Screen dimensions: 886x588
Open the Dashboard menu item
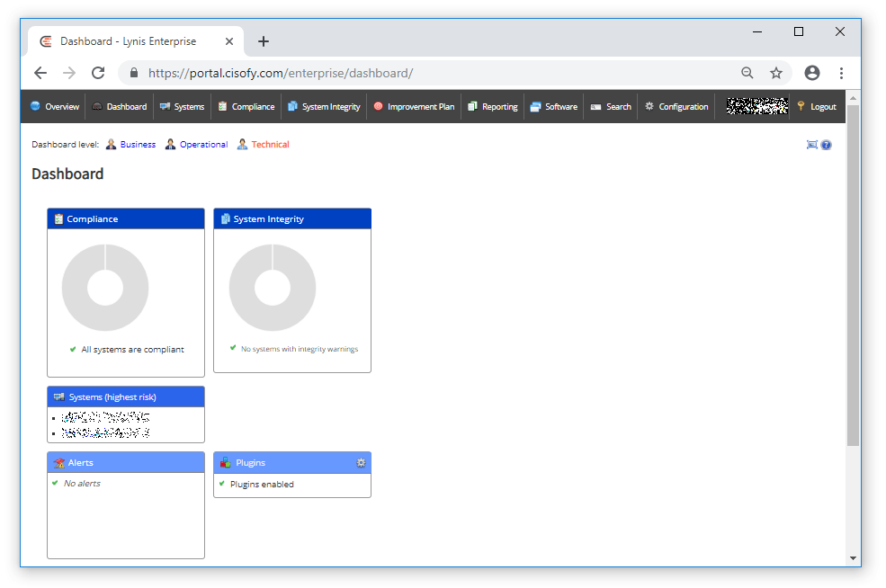pyautogui.click(x=120, y=106)
